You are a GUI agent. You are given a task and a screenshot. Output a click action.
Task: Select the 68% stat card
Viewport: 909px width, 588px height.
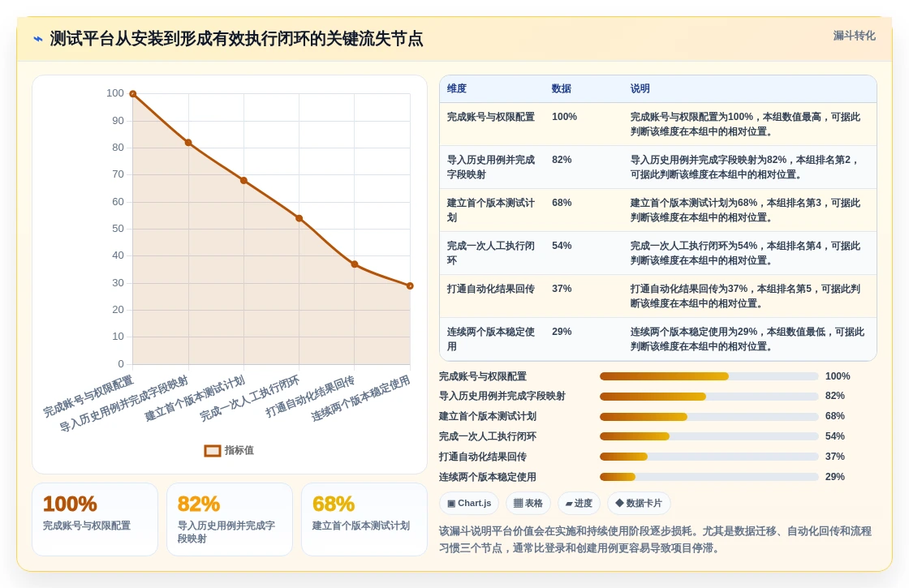tap(364, 520)
